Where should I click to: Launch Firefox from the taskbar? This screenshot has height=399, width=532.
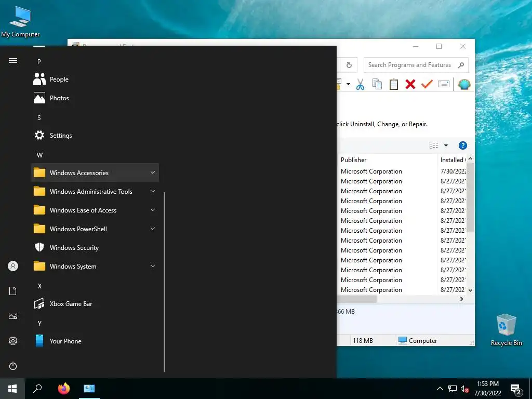63,389
